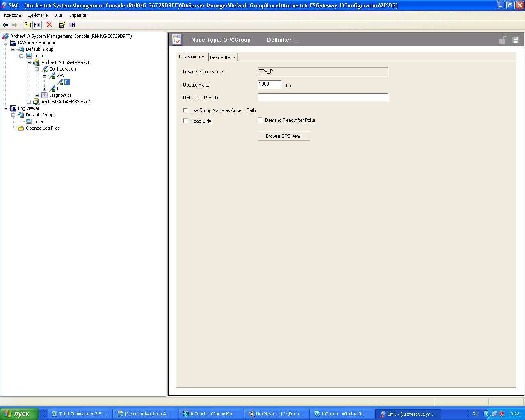Click the Back arrow toolbar icon
This screenshot has width=525, height=420.
click(5, 25)
